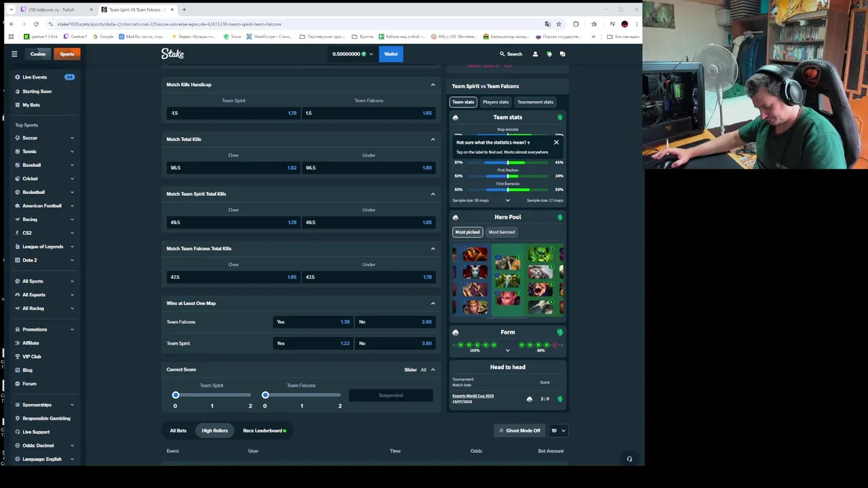
Task: Click the Tennis icon in sidebar
Action: coord(18,151)
